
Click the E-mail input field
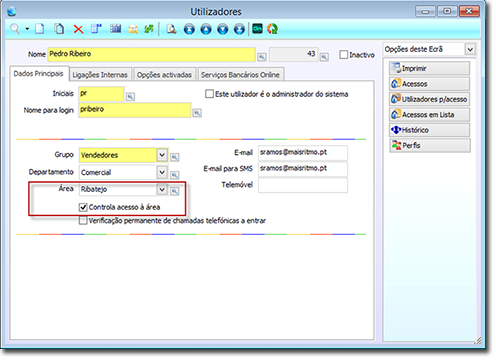click(x=303, y=153)
